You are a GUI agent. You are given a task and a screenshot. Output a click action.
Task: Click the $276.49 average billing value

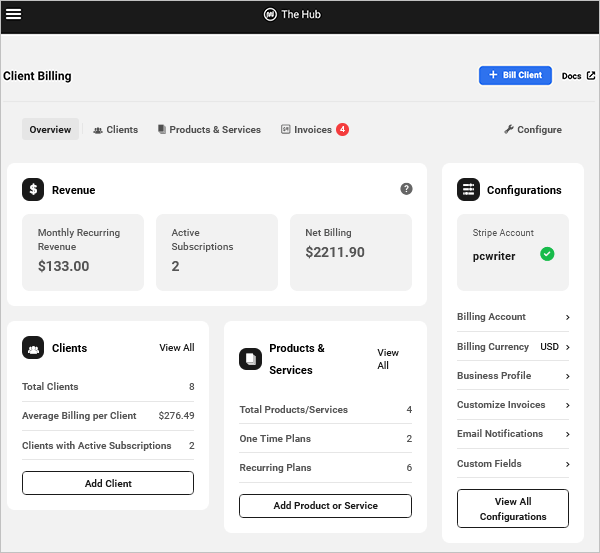(176, 416)
